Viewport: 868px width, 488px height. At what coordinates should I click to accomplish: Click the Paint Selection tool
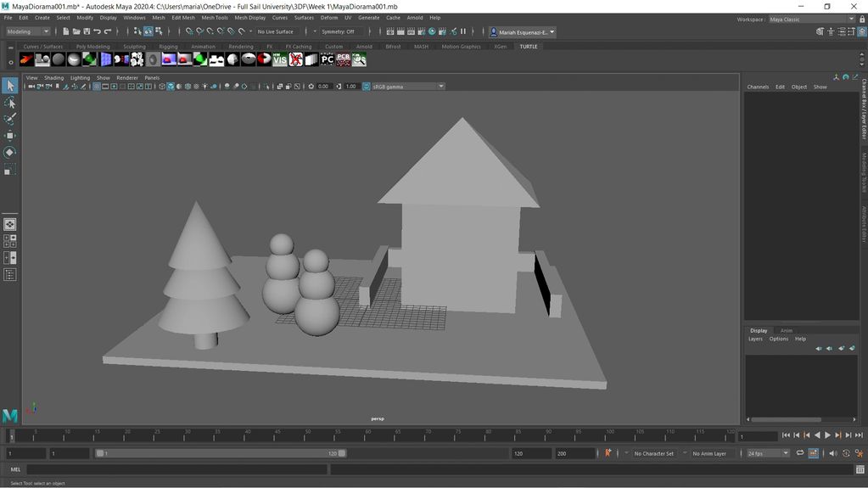(x=9, y=120)
